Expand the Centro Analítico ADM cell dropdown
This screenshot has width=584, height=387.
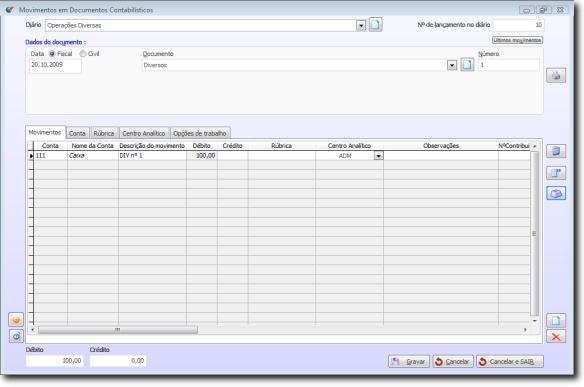click(378, 156)
